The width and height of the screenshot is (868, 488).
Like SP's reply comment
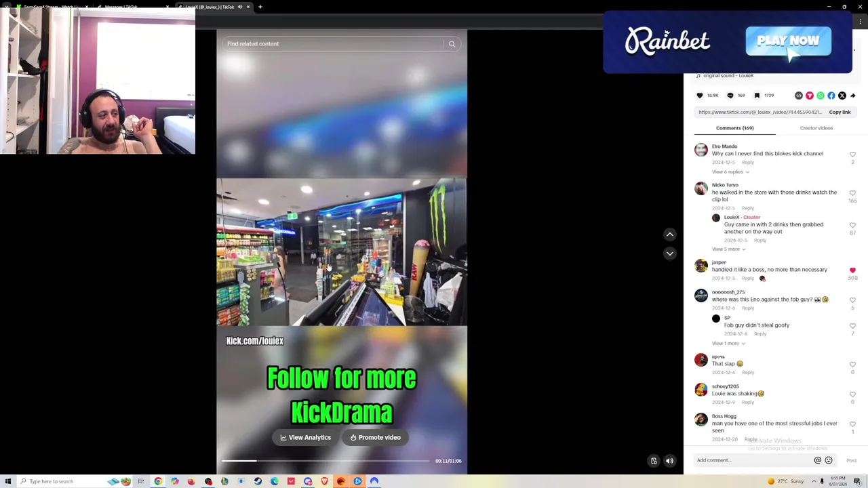point(852,326)
